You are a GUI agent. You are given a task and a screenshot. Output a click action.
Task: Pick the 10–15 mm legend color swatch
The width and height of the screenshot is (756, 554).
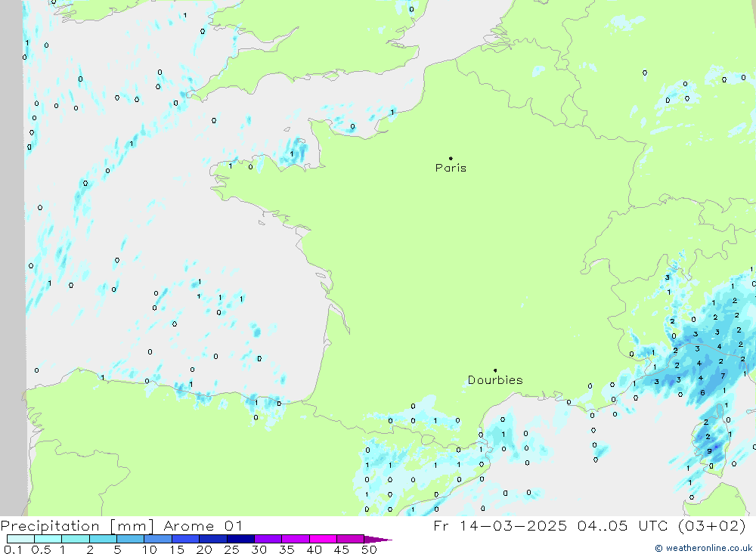click(158, 539)
